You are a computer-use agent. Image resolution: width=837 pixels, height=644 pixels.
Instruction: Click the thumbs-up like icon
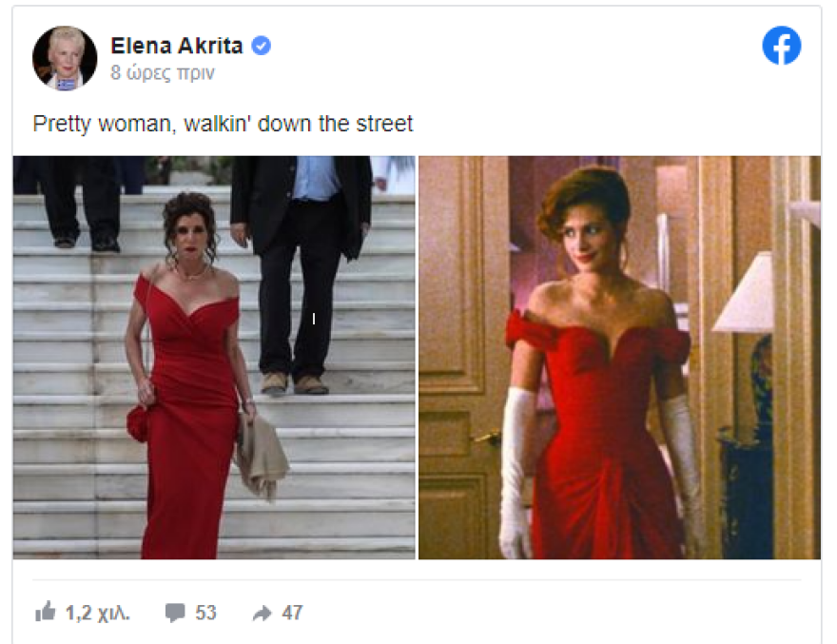pyautogui.click(x=46, y=612)
